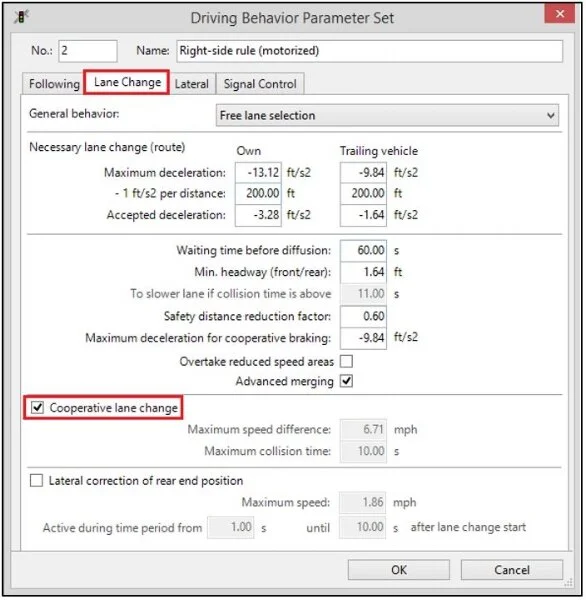Viewport: 586px width, 600px height.
Task: Click the Necessary lane change (route) label
Action: (x=107, y=147)
